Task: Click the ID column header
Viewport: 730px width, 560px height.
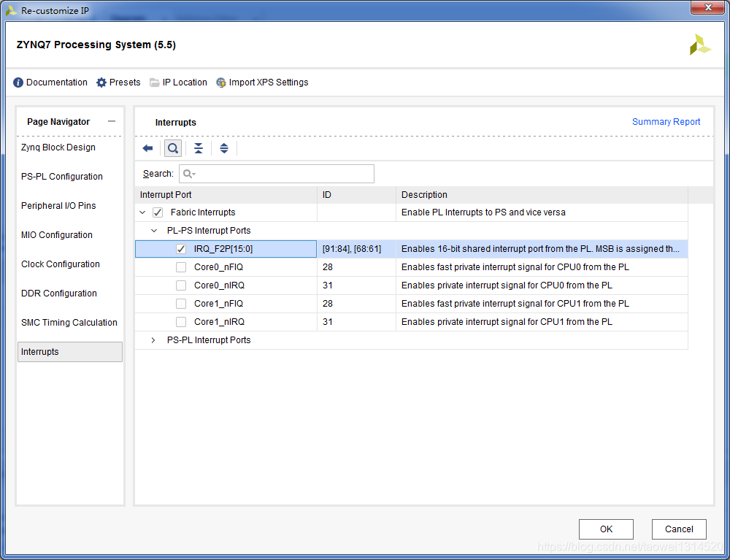Action: click(x=357, y=195)
